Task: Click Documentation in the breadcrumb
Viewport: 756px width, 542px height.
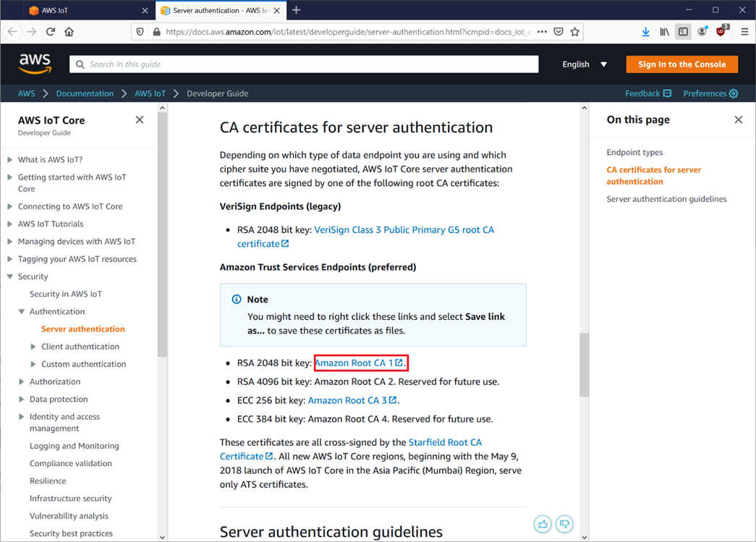Action: pos(85,93)
